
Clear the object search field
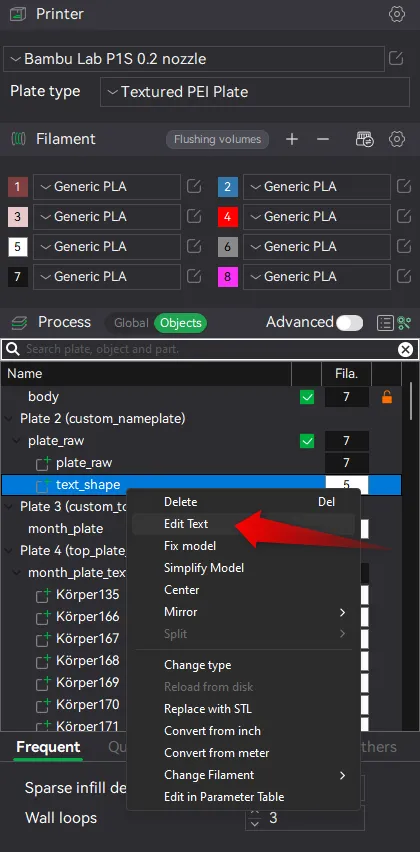click(405, 349)
